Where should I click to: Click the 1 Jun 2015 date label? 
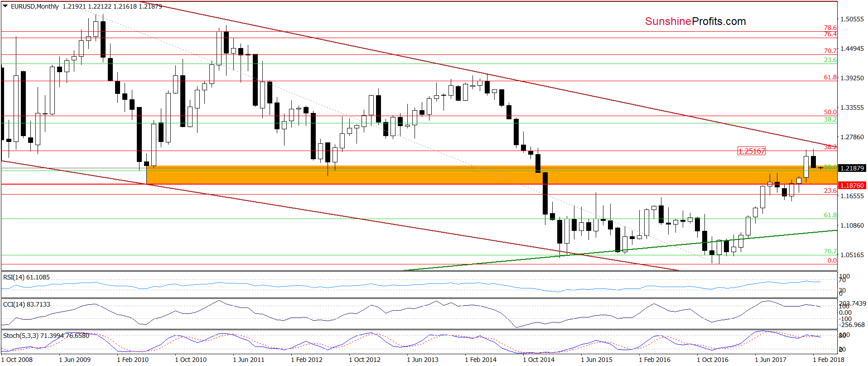(597, 360)
